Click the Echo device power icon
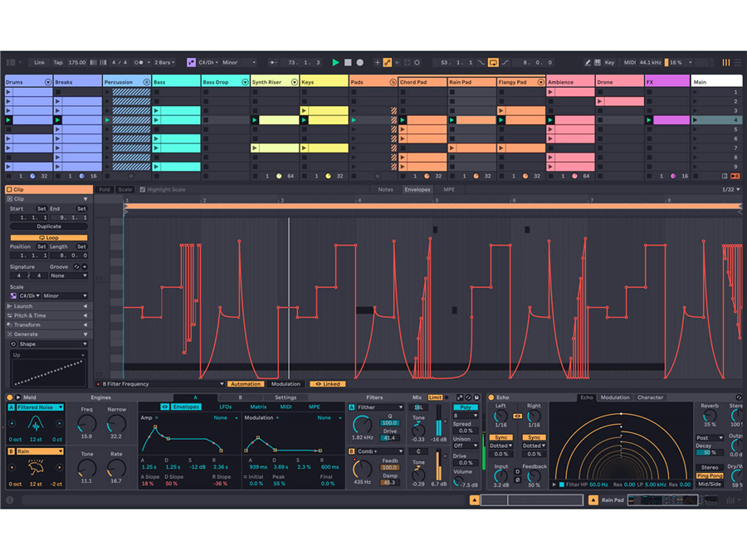747x560 pixels. click(x=491, y=397)
